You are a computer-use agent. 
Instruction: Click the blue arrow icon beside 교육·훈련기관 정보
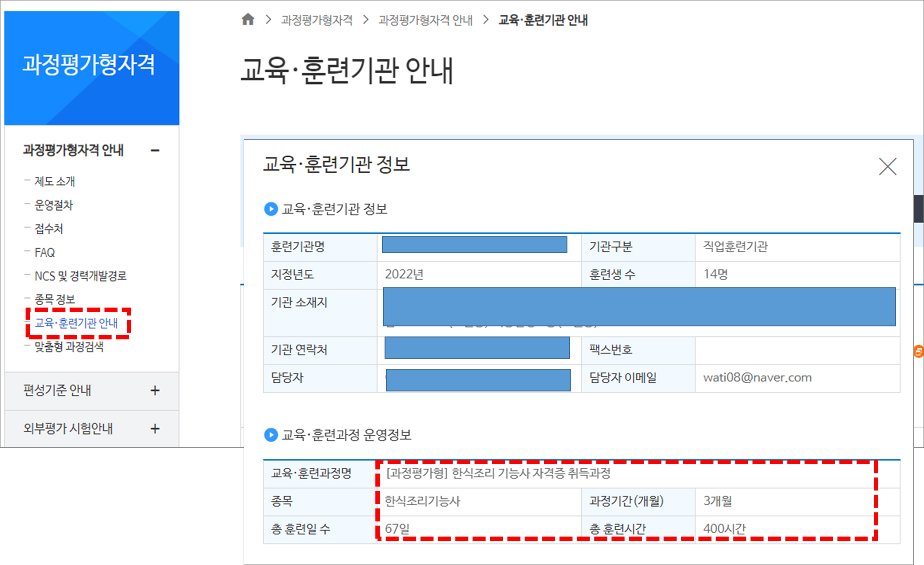coord(271,209)
